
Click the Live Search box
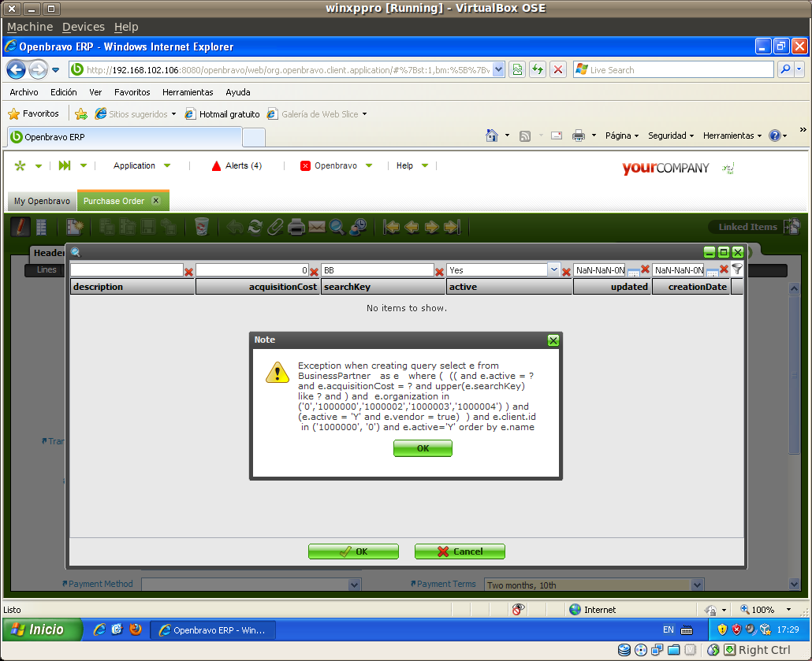(x=673, y=69)
